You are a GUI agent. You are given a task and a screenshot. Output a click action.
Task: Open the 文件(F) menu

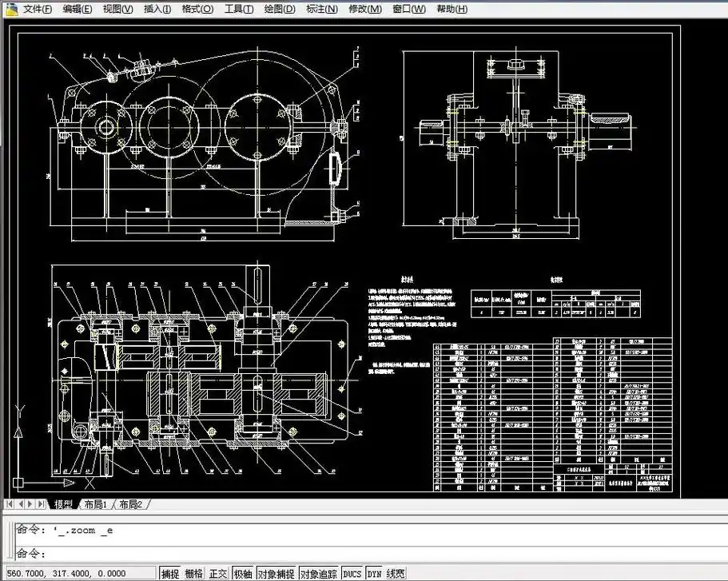pos(37,9)
